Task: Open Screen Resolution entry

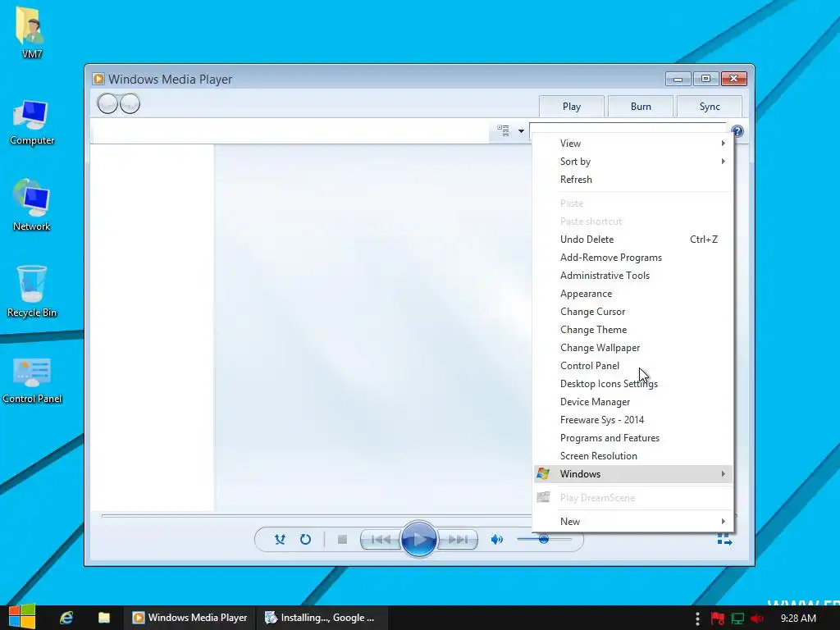Action: [x=633, y=456]
